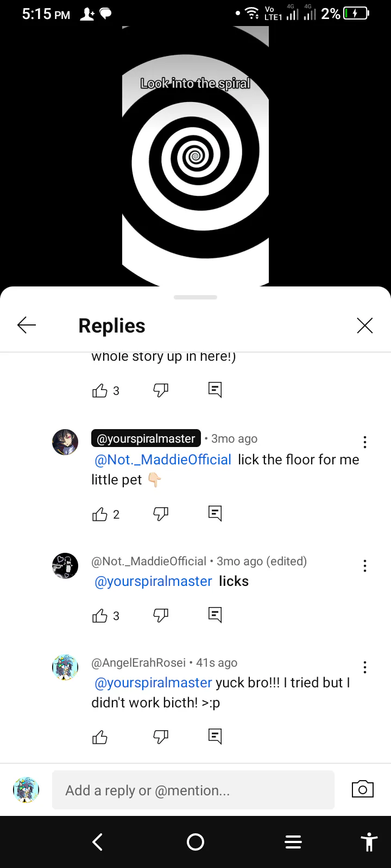Viewport: 391px width, 868px height.
Task: Reply to the @yourspiralmaster comment
Action: (x=215, y=513)
